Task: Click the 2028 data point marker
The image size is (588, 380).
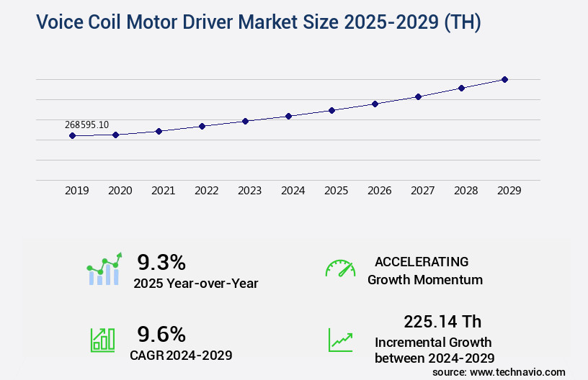Action: 461,88
